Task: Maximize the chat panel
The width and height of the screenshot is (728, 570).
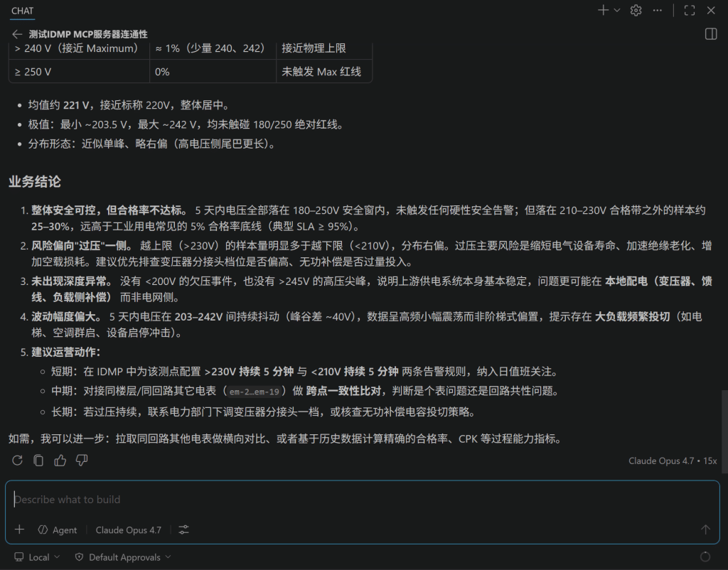Action: click(690, 10)
